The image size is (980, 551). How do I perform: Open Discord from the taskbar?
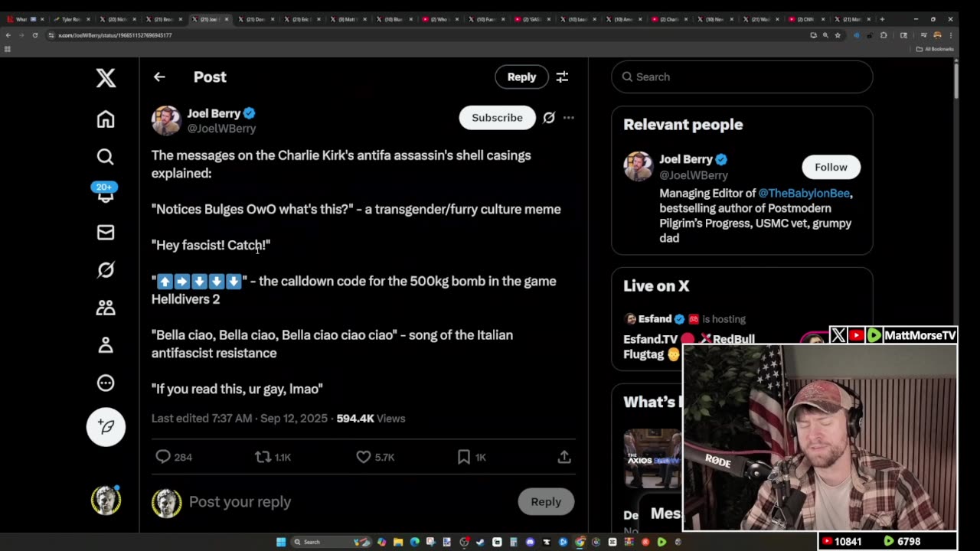pos(530,542)
